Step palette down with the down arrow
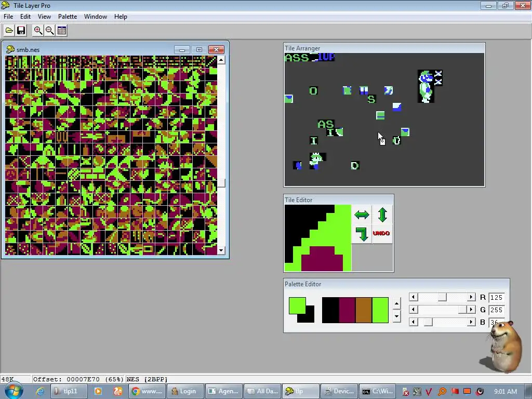The width and height of the screenshot is (532, 399). (396, 316)
